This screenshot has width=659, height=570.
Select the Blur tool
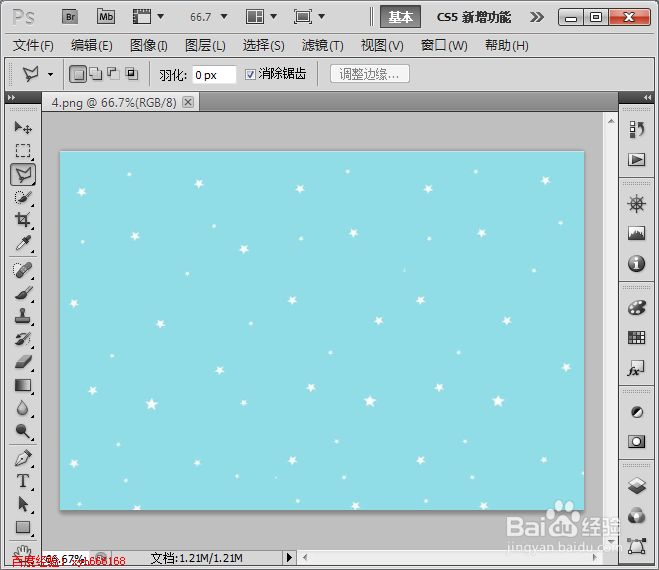(x=23, y=408)
